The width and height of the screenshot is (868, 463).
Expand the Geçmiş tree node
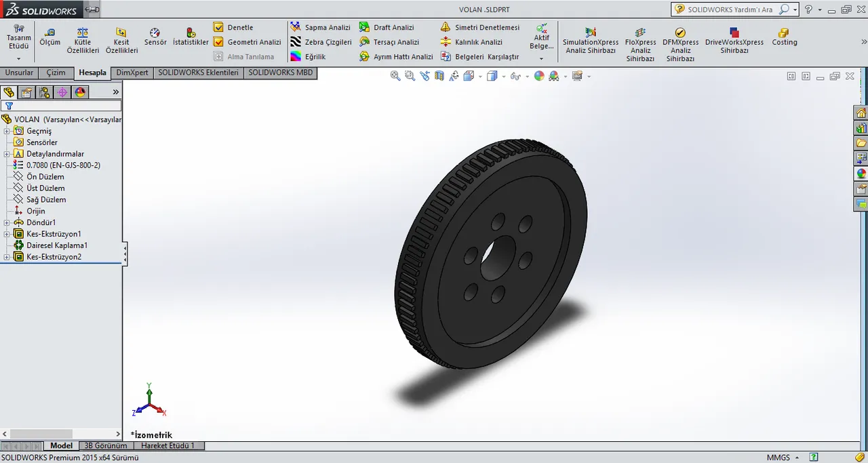[x=6, y=131]
